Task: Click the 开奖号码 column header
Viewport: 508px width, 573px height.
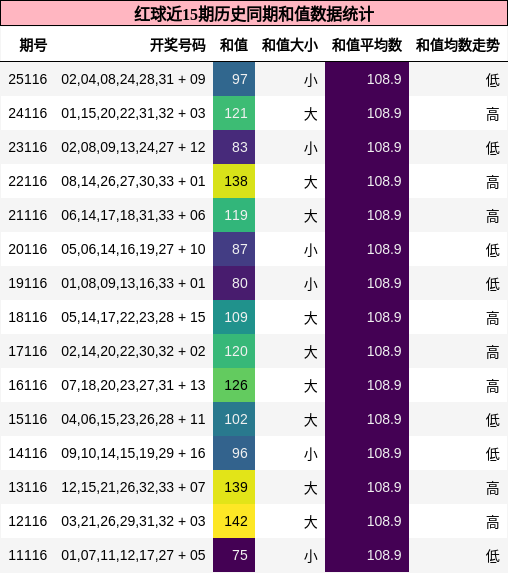Action: tap(178, 45)
